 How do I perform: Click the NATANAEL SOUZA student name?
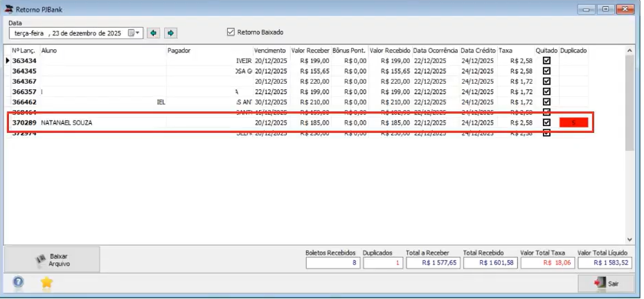coord(66,123)
